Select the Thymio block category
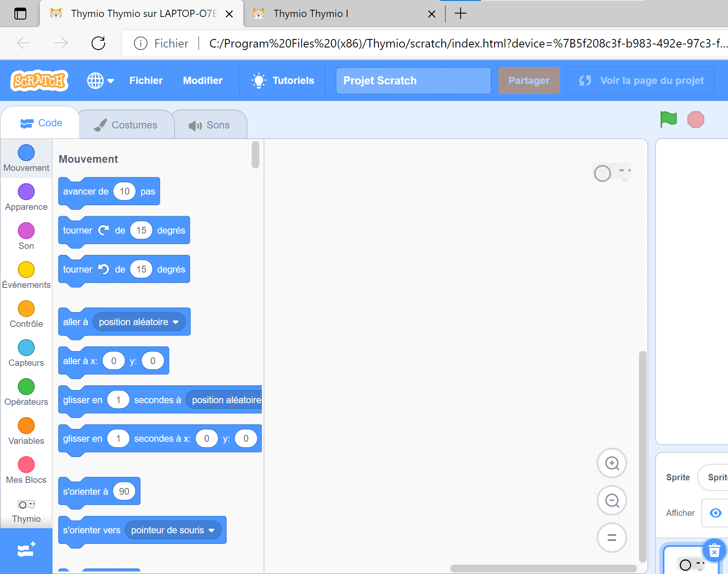Screen dimensions: 728x574 [x=26, y=511]
